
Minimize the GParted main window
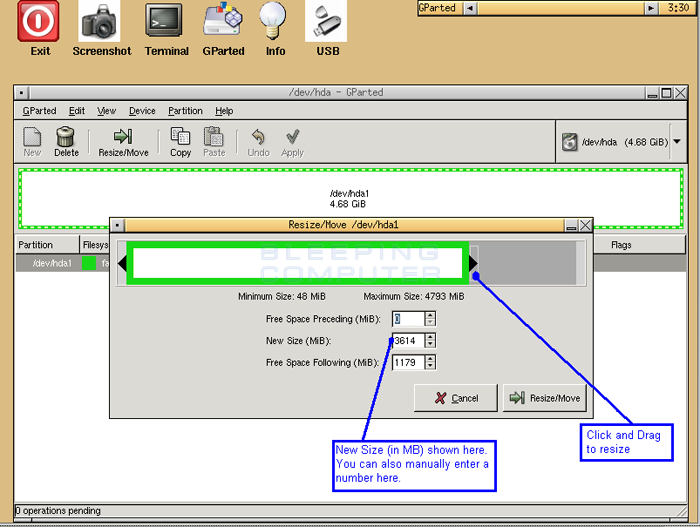652,93
